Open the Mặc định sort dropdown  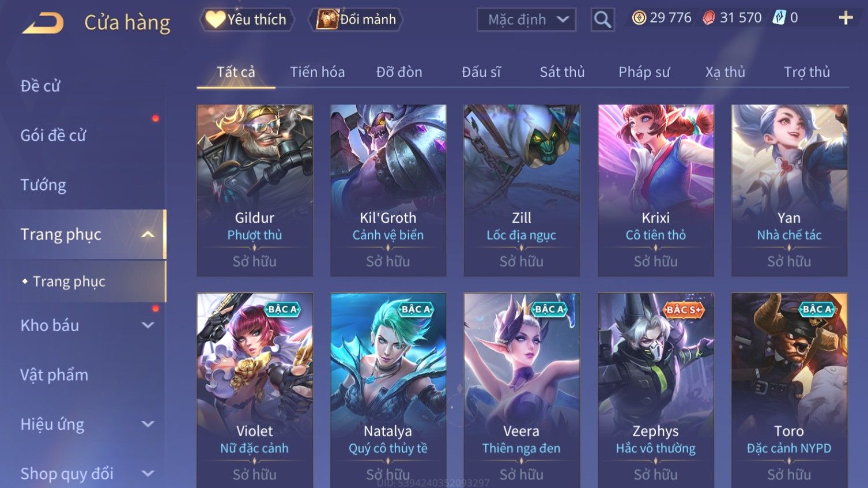coord(526,20)
